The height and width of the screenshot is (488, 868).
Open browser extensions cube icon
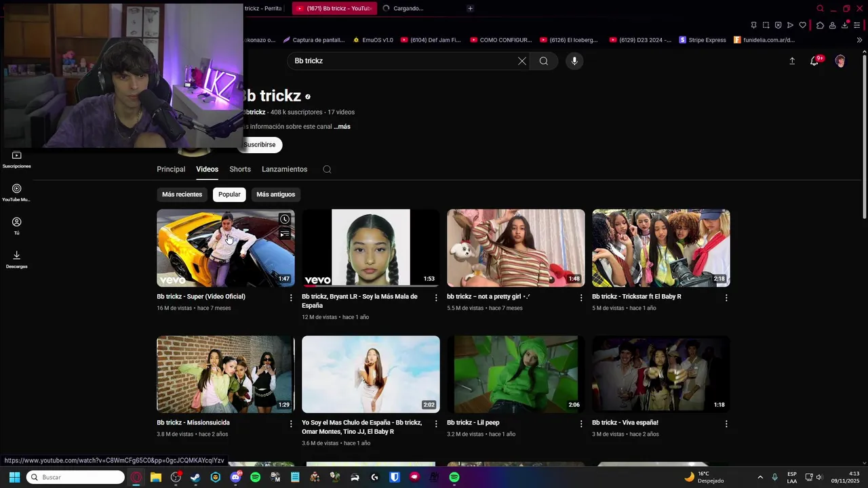pos(820,25)
